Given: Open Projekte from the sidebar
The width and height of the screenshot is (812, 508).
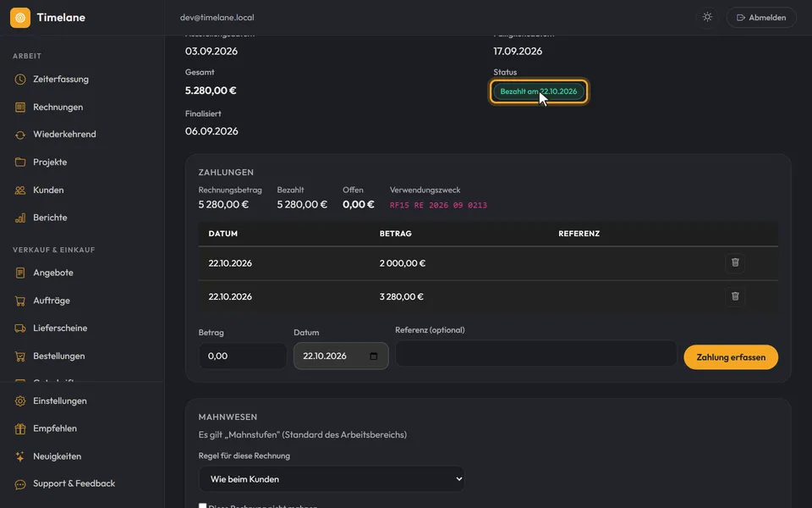Looking at the screenshot, I should pyautogui.click(x=50, y=163).
